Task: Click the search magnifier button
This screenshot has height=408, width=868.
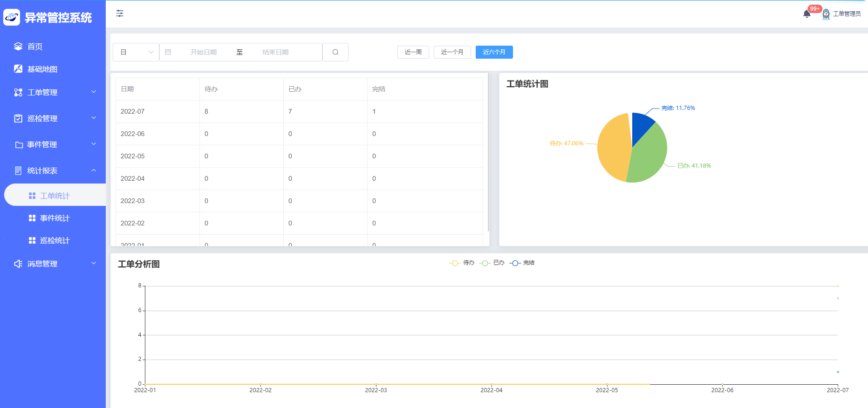Action: click(x=335, y=52)
